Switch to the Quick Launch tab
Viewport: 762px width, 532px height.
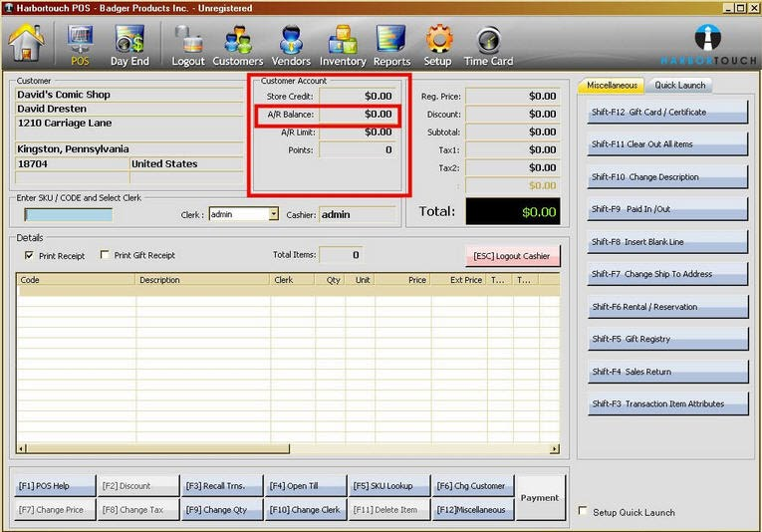(x=680, y=86)
